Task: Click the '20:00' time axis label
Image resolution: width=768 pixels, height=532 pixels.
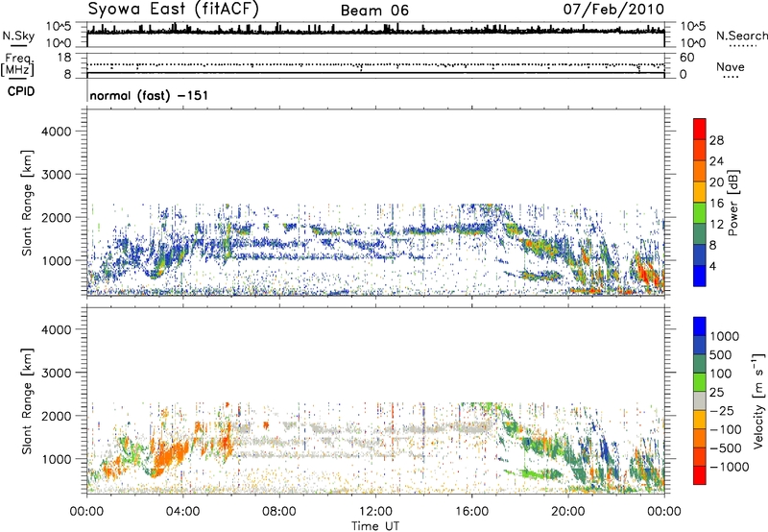Action: click(x=568, y=512)
